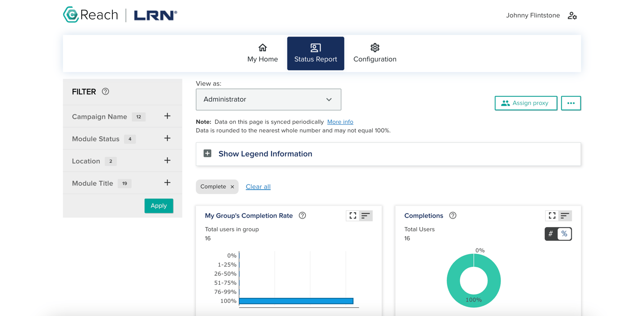The width and height of the screenshot is (644, 316).
Task: Click the Assign proxy button
Action: click(x=526, y=103)
